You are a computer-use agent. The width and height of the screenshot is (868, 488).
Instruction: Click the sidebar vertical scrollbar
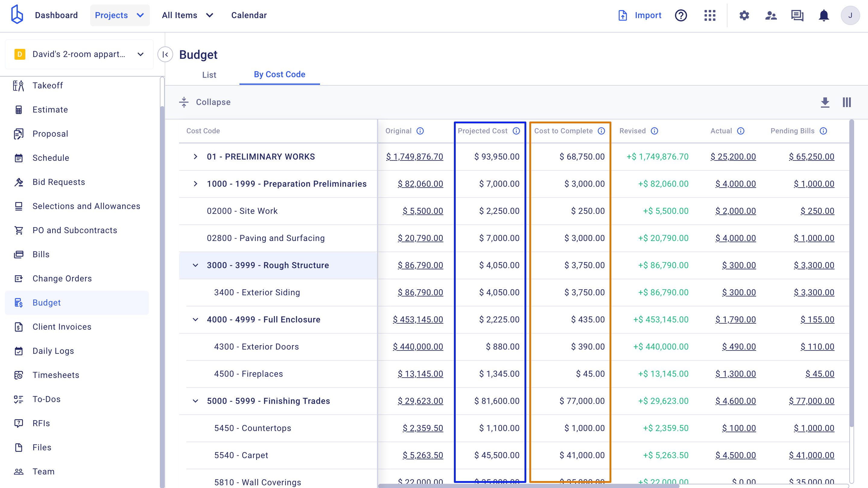(x=162, y=296)
